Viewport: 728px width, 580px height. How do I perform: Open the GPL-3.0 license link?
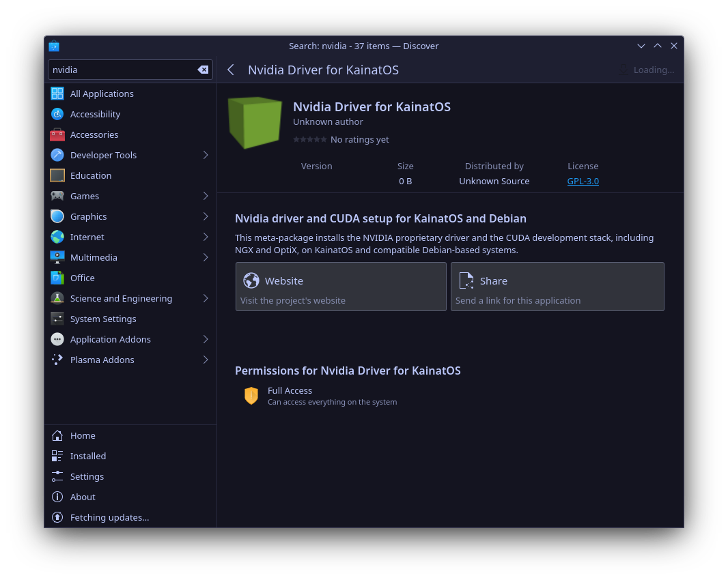point(583,181)
